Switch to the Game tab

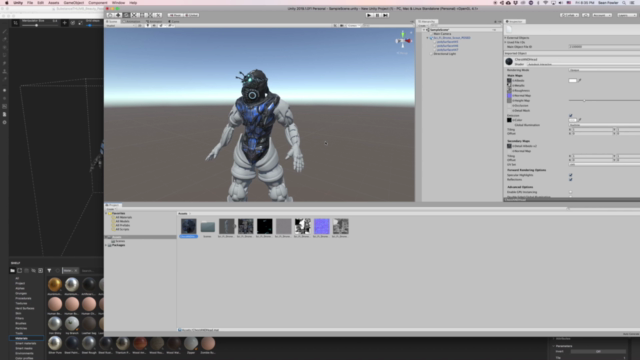[174, 21]
